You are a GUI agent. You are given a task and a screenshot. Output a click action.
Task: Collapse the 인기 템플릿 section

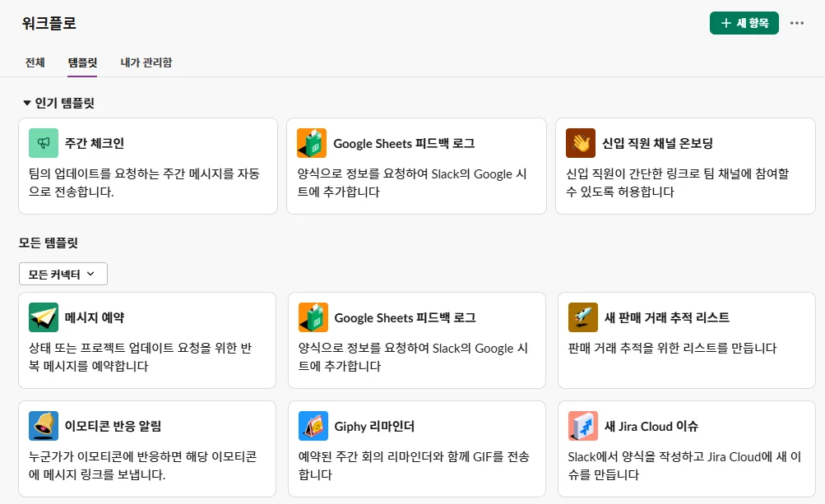[x=27, y=104]
